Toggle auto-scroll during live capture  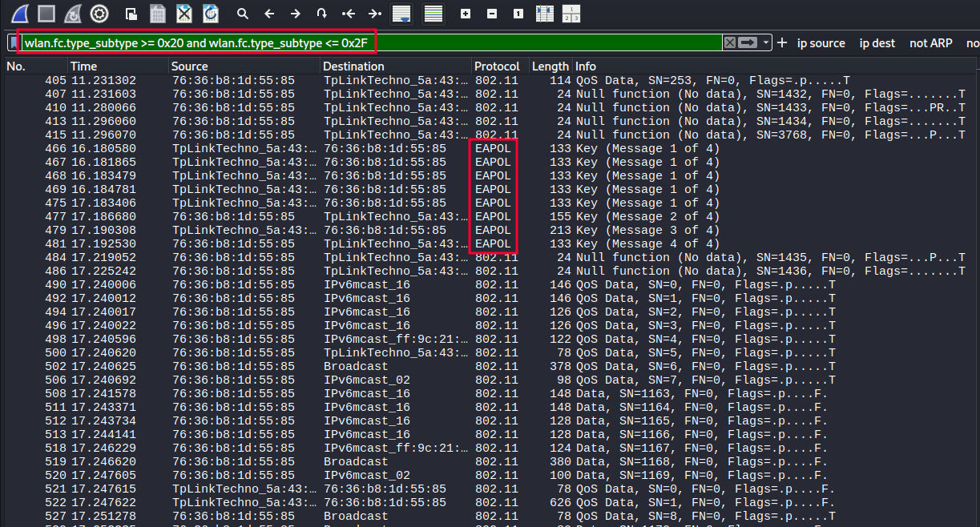(401, 14)
